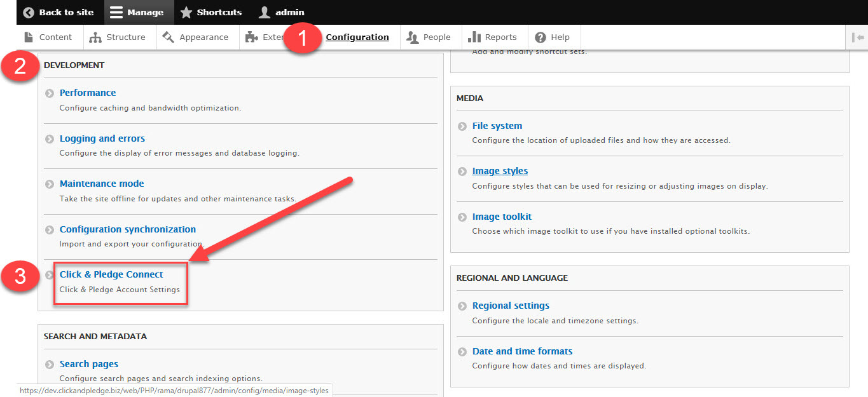868x397 pixels.
Task: Open the Maintenance mode link
Action: point(102,184)
